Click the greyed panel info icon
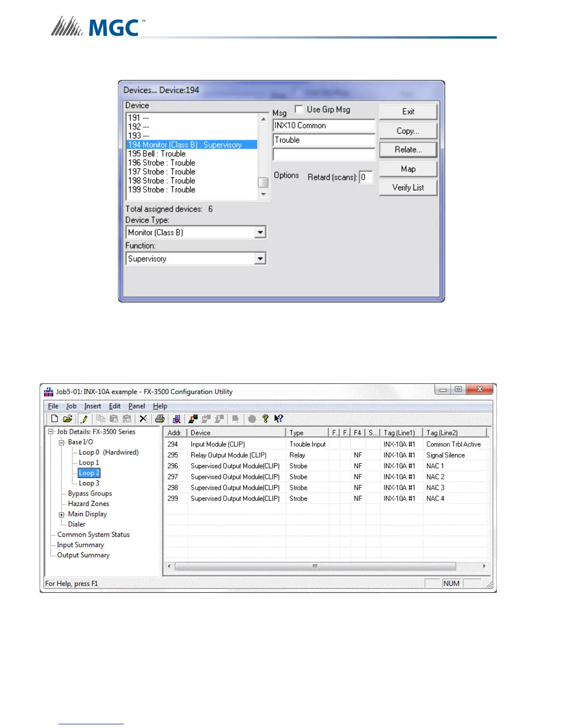This screenshot has height=728, width=563. point(236,419)
